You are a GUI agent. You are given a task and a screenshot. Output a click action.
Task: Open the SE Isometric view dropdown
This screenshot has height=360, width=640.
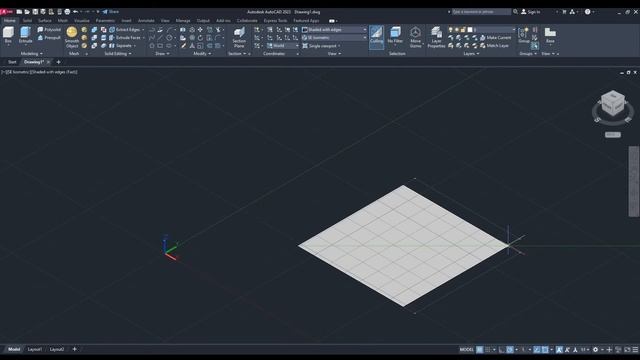[334, 38]
